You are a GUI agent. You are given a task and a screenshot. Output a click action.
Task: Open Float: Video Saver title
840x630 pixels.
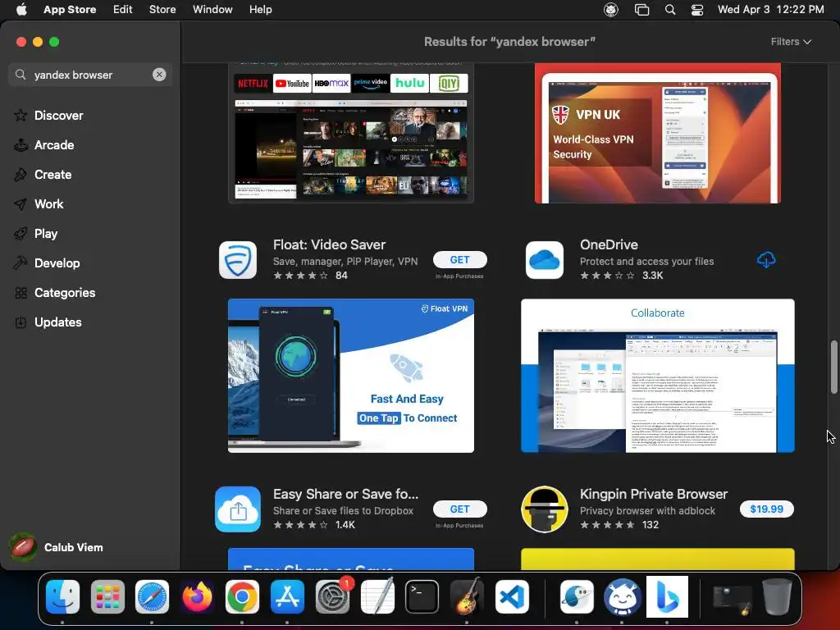pyautogui.click(x=329, y=244)
